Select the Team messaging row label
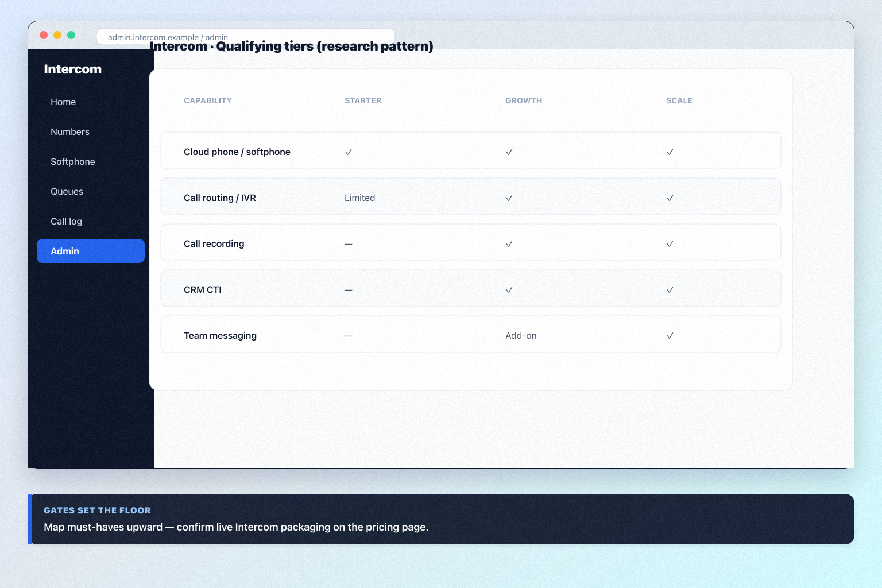 220,335
